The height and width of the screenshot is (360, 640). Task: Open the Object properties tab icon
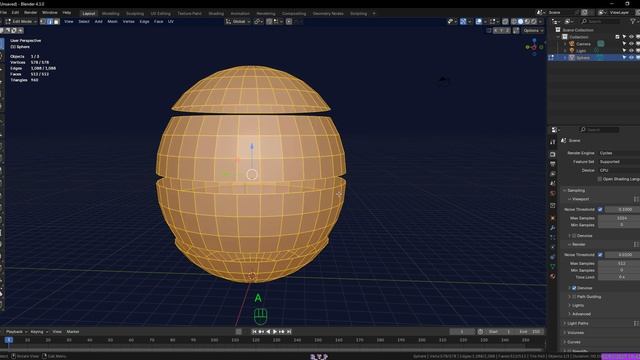pyautogui.click(x=553, y=218)
